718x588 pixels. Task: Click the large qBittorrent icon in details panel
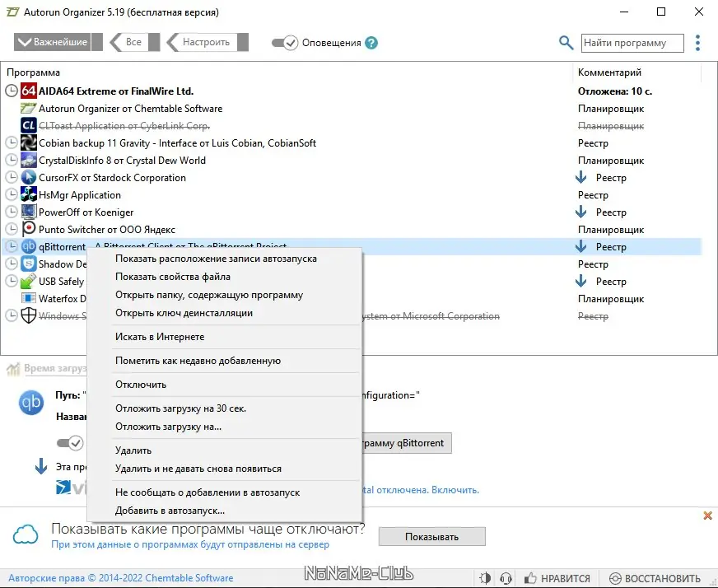pyautogui.click(x=31, y=403)
